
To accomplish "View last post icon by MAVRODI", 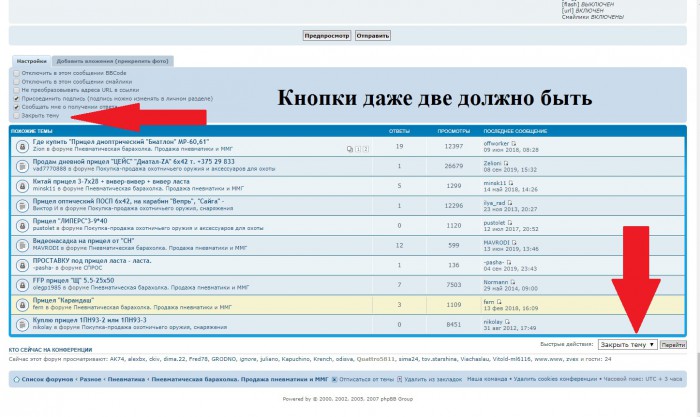I will (514, 242).
